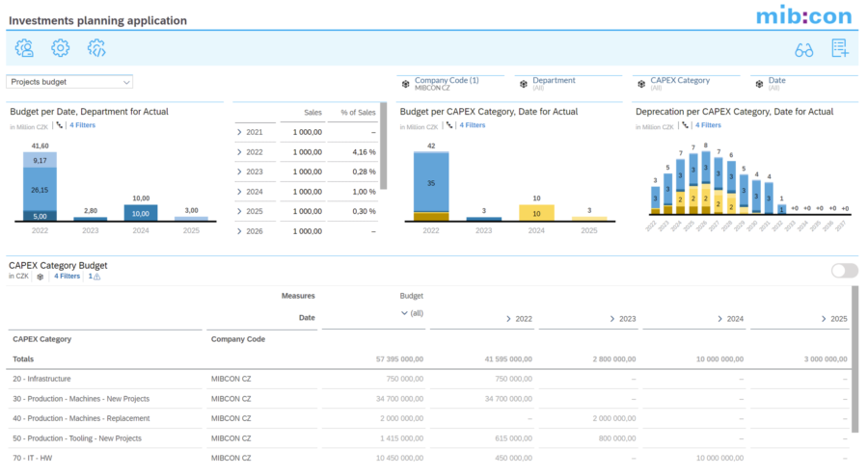The width and height of the screenshot is (868, 476).
Task: Click the gear with code brackets icon
Action: (96, 48)
